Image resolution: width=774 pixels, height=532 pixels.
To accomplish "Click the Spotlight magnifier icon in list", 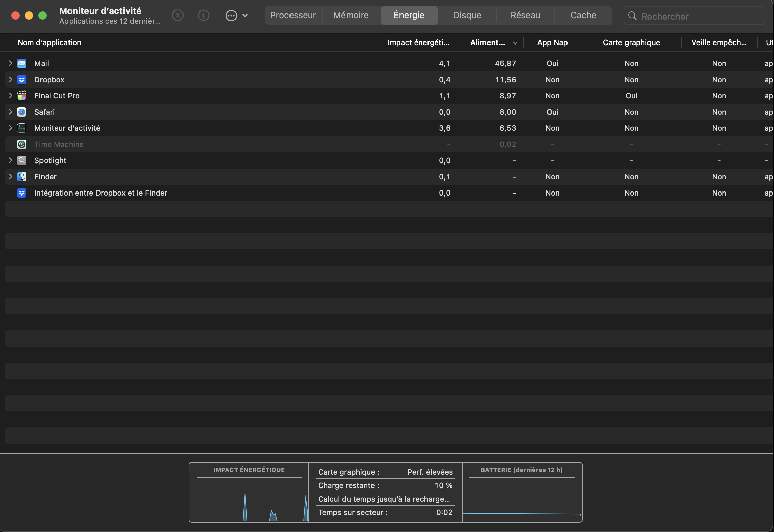I will pos(22,160).
